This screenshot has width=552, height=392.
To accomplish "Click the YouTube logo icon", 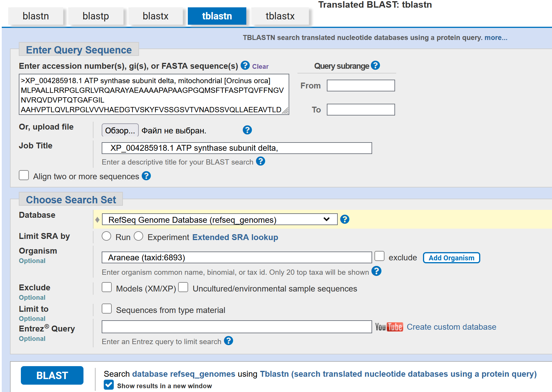I will (389, 327).
